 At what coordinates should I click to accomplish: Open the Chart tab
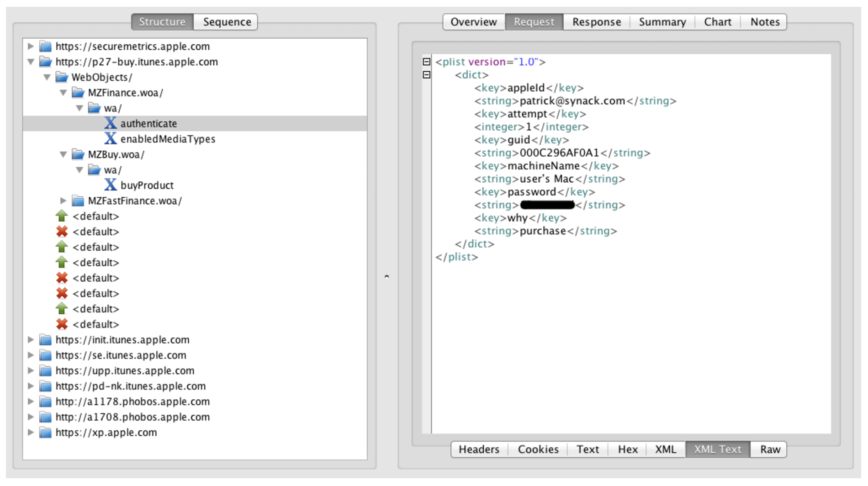pyautogui.click(x=718, y=22)
